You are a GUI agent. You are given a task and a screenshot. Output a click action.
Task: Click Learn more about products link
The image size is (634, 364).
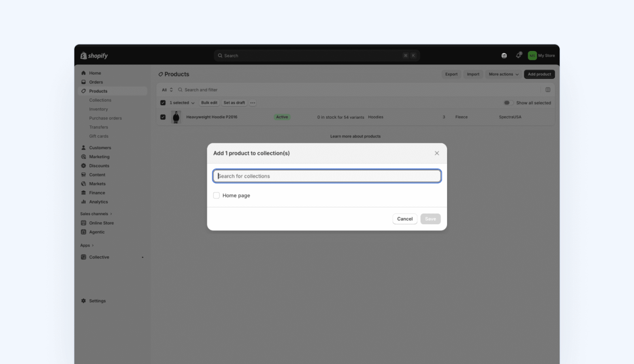355,136
